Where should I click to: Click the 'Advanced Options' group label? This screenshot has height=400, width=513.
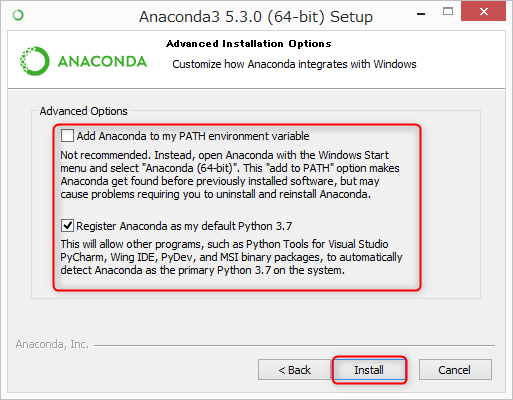point(83,111)
